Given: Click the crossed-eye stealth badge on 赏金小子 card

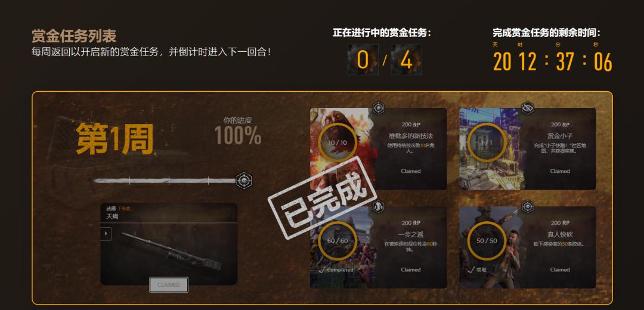Looking at the screenshot, I should [x=528, y=108].
